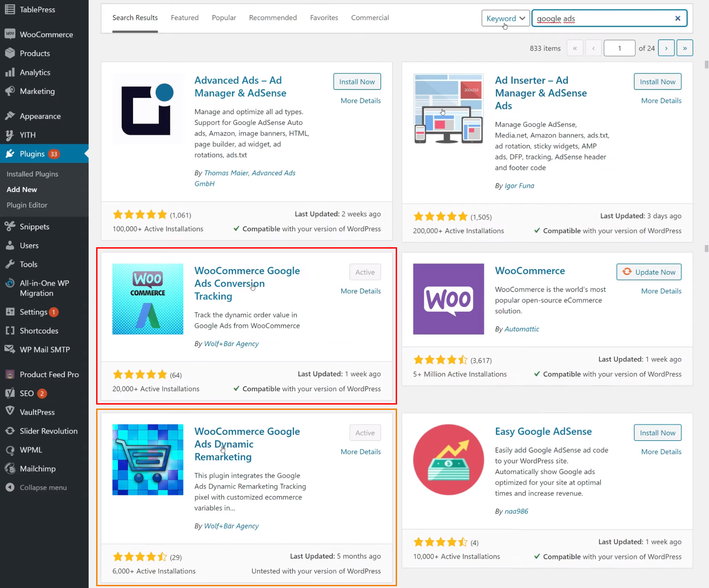Install the Ad Inserter plugin
Screen dimensions: 709x588
(x=658, y=82)
